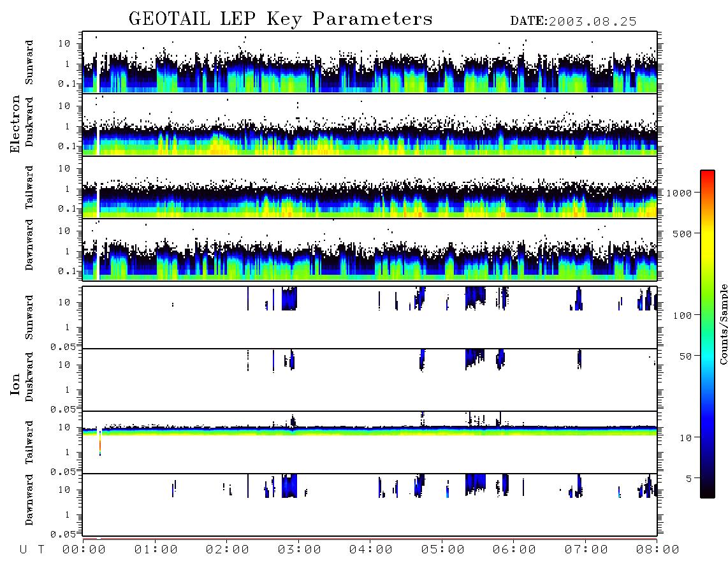Click the "50" colorbar tick label
Image resolution: width=728 pixels, height=561 pixels.
coord(685,356)
